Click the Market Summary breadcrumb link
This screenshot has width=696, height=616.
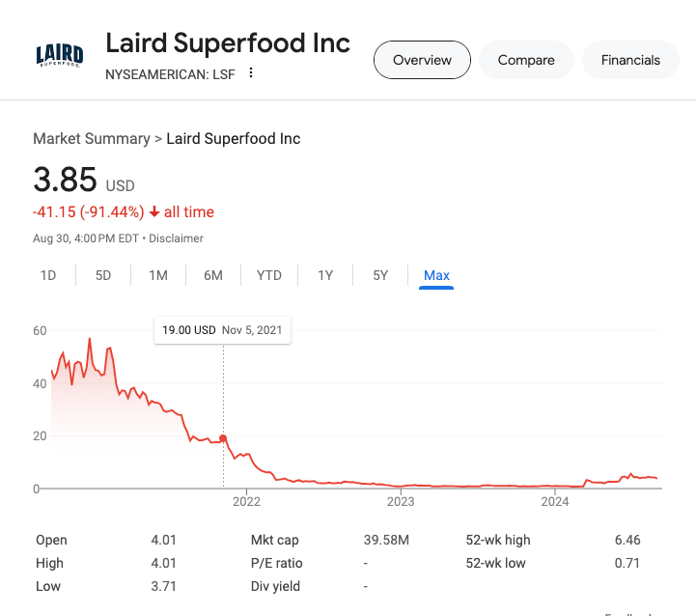click(91, 139)
